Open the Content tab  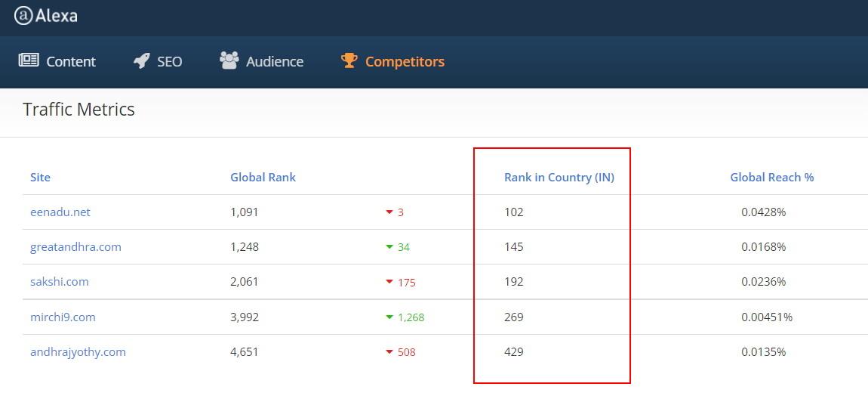[x=57, y=61]
